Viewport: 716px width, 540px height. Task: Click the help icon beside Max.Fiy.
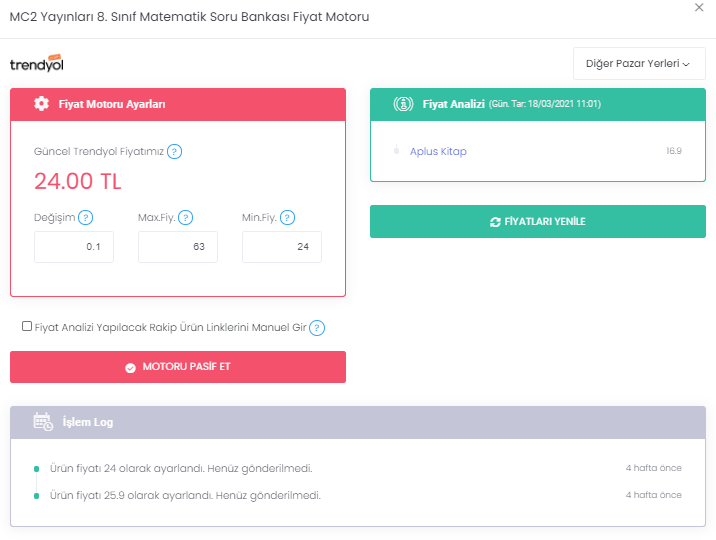pyautogui.click(x=185, y=218)
